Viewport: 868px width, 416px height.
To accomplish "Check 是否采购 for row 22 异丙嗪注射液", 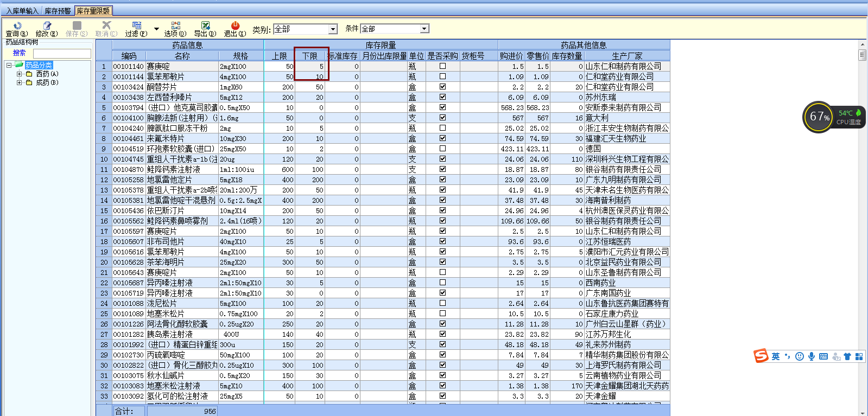I will [x=442, y=283].
